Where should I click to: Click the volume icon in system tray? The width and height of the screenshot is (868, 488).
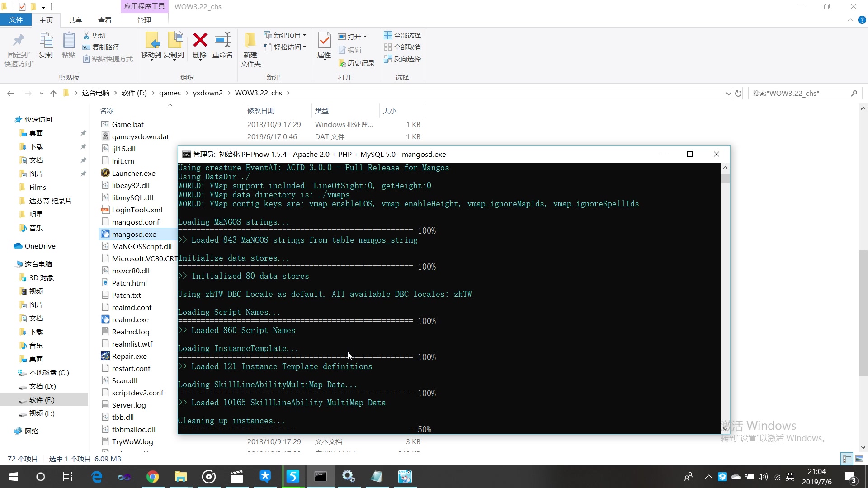(x=763, y=477)
